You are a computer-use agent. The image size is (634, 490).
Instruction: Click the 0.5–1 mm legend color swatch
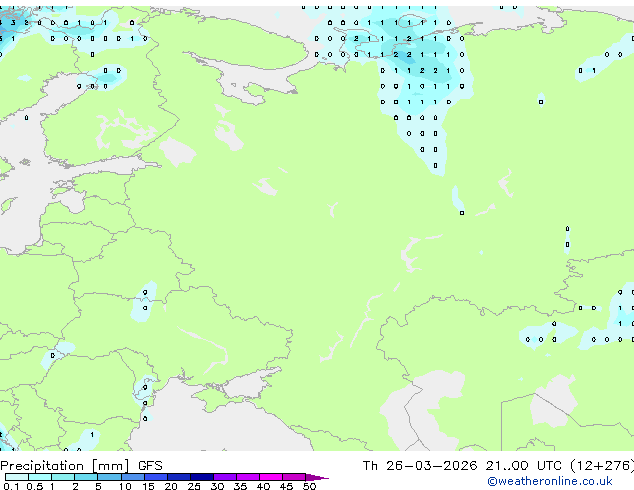[40, 477]
